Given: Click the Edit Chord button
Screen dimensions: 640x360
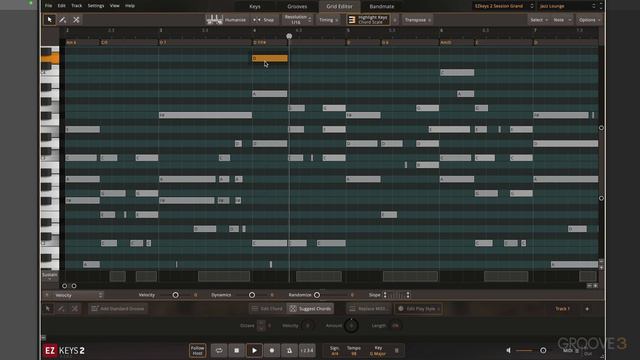Looking at the screenshot, I should pos(268,309).
